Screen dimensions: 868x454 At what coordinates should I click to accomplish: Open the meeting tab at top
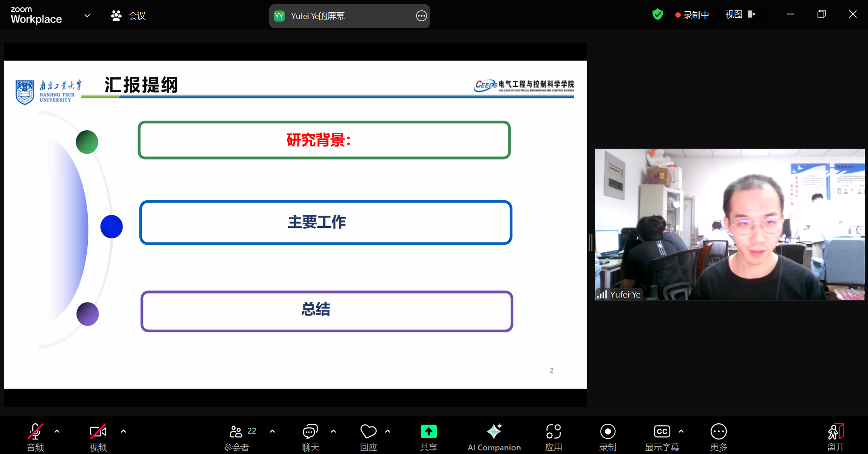[x=128, y=16]
